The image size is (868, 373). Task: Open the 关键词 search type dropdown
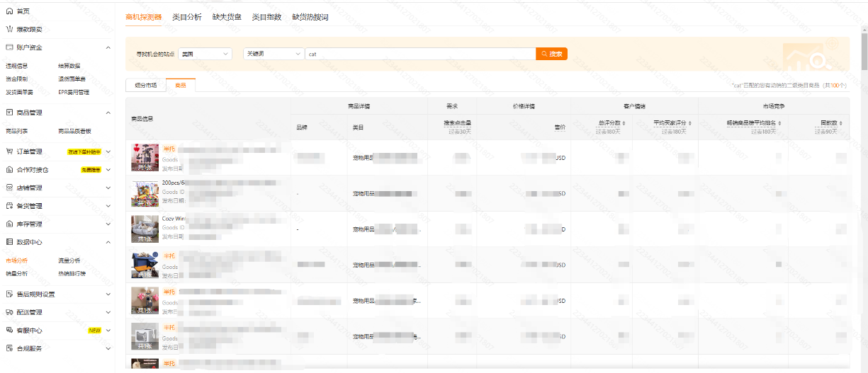click(273, 54)
